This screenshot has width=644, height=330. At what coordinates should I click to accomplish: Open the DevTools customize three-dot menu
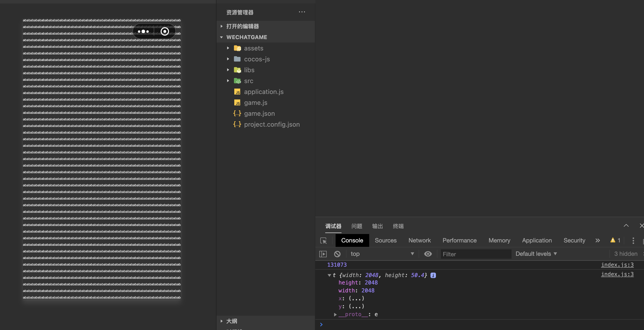(x=633, y=241)
